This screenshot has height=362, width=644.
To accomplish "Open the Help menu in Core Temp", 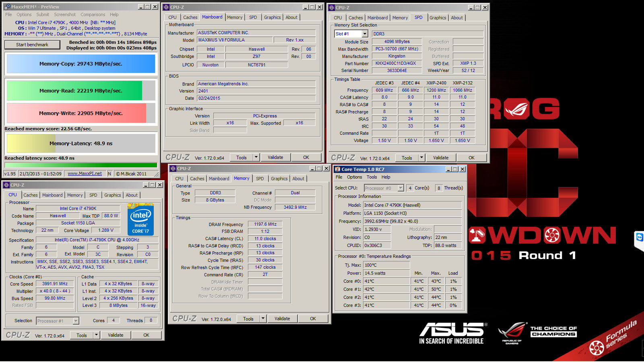I will (386, 177).
